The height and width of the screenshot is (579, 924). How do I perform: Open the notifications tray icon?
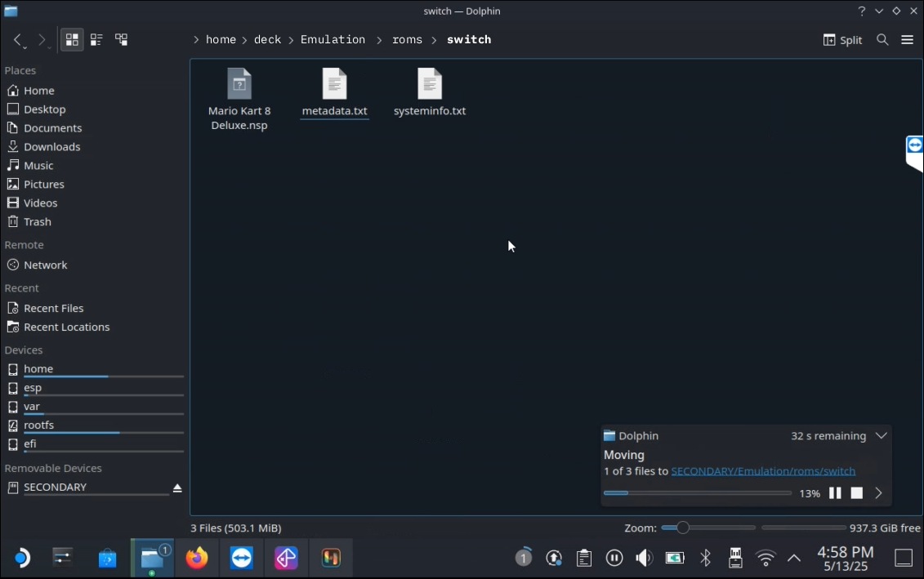pos(524,557)
